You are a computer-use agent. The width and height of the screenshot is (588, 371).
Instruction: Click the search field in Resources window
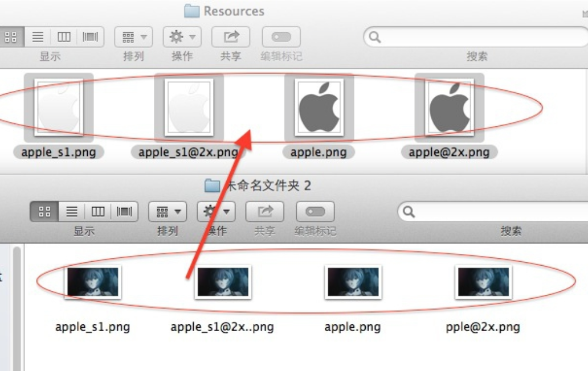(x=476, y=36)
